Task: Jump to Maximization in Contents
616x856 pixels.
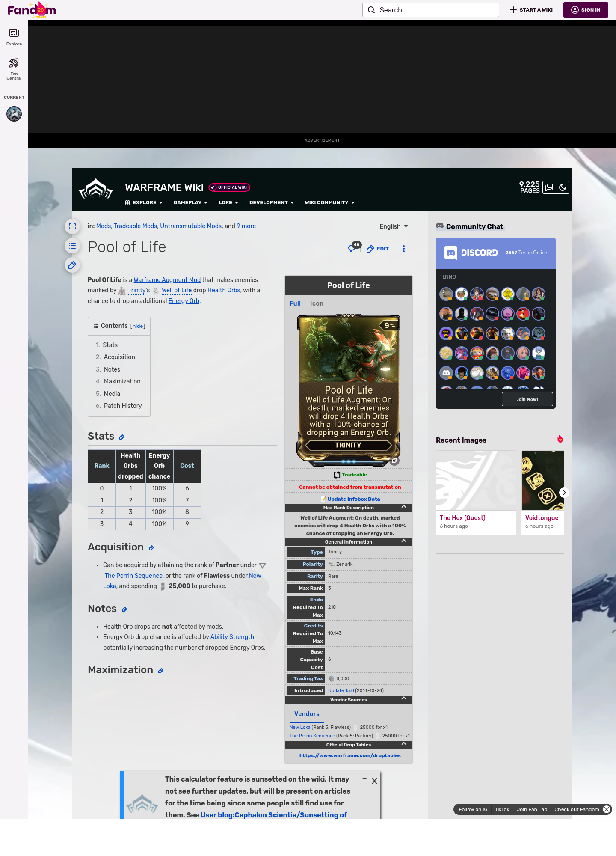Action: point(122,381)
